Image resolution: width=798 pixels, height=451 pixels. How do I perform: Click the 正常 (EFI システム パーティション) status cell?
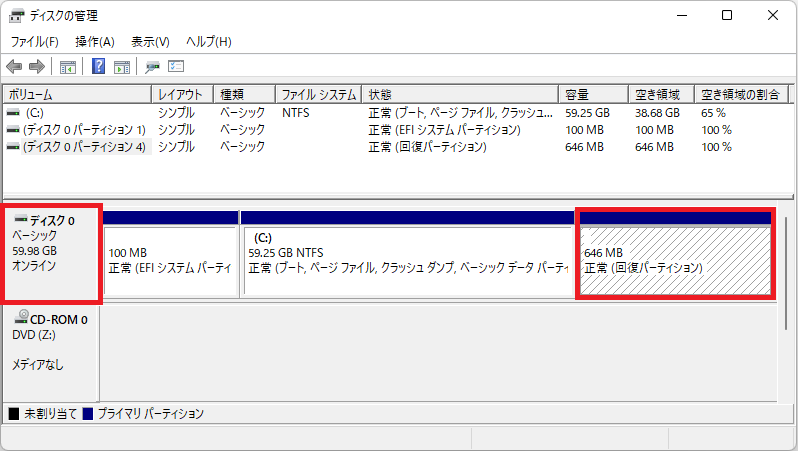[x=444, y=130]
